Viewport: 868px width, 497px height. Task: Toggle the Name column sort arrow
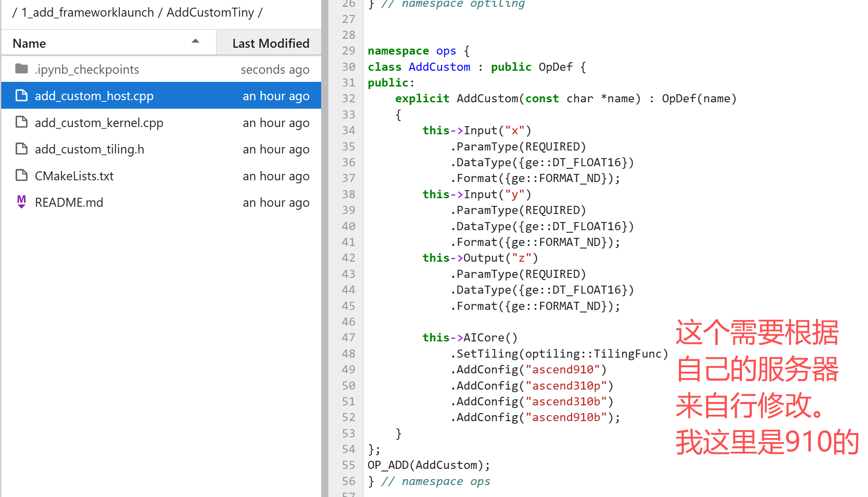pyautogui.click(x=195, y=42)
